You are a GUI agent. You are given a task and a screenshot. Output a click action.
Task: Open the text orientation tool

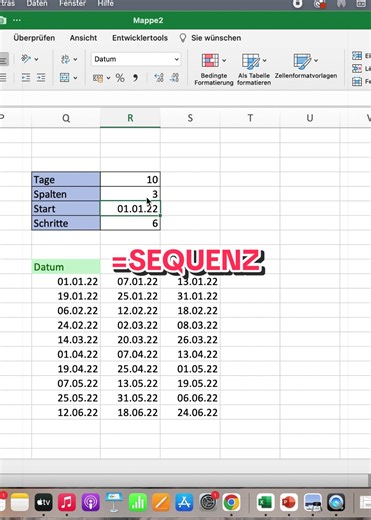click(26, 59)
